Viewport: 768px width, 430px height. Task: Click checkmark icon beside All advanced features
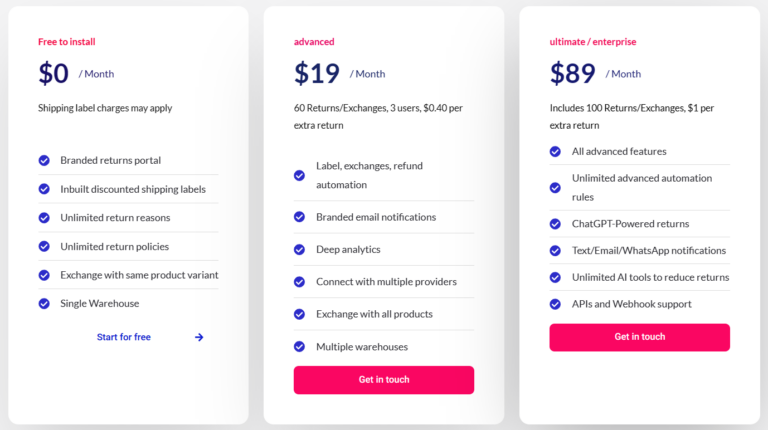(x=555, y=151)
